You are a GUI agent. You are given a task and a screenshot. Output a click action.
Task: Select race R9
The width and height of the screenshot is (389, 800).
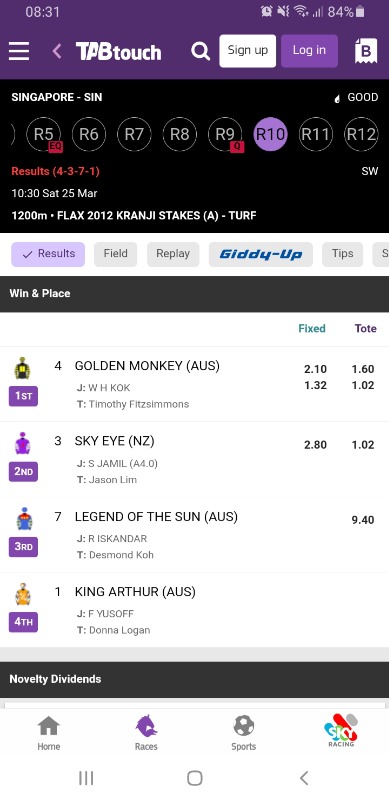[225, 134]
